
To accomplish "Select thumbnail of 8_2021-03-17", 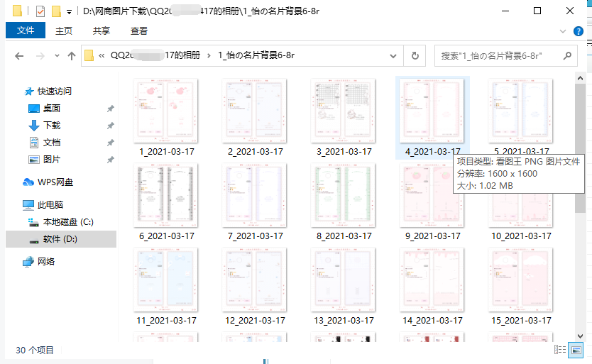I will coord(343,195).
